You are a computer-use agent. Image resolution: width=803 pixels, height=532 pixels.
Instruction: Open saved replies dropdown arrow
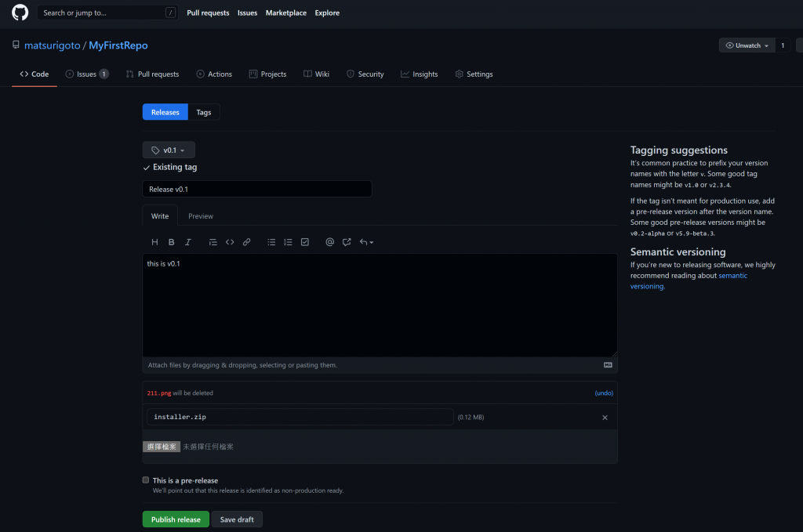click(x=367, y=242)
